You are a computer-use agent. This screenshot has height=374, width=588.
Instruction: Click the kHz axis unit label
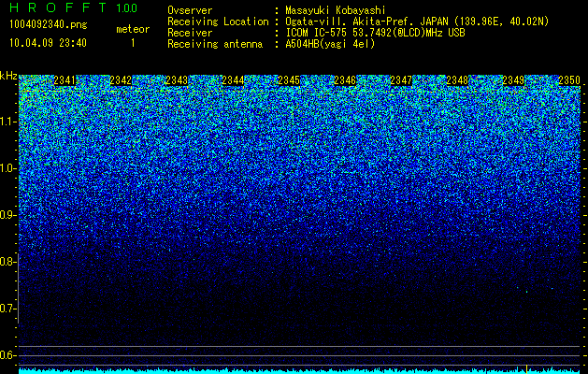pyautogui.click(x=8, y=76)
